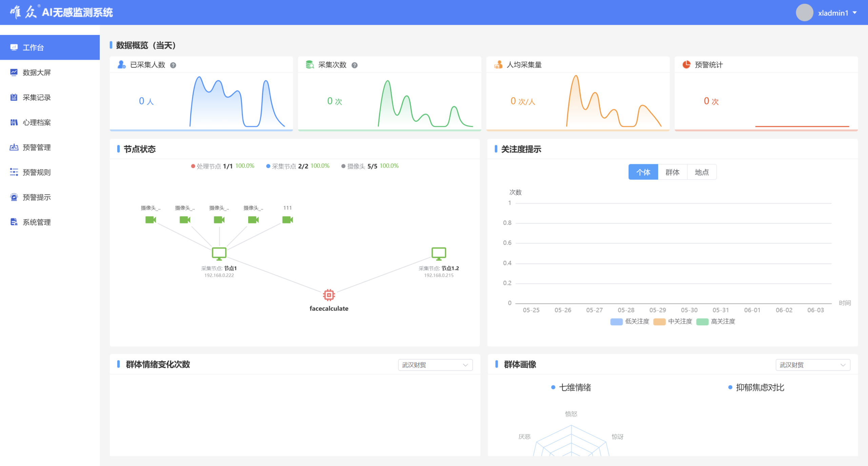Toggle the 高关注度 legend series
868x466 pixels.
click(x=715, y=322)
